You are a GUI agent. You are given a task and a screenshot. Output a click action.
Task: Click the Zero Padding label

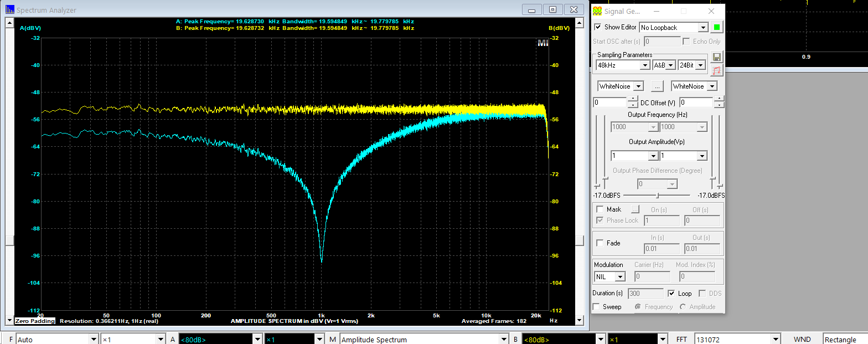35,321
